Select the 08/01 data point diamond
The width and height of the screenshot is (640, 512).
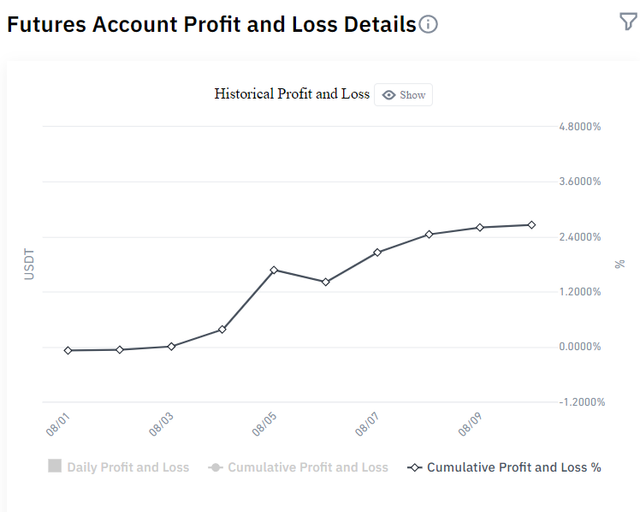point(68,350)
